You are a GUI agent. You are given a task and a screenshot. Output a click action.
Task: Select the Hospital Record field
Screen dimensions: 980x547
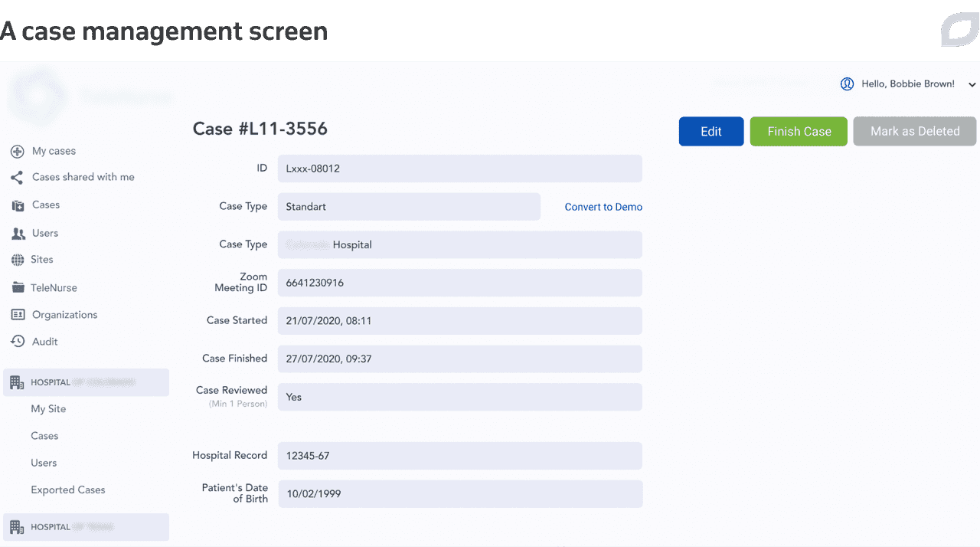click(x=459, y=456)
